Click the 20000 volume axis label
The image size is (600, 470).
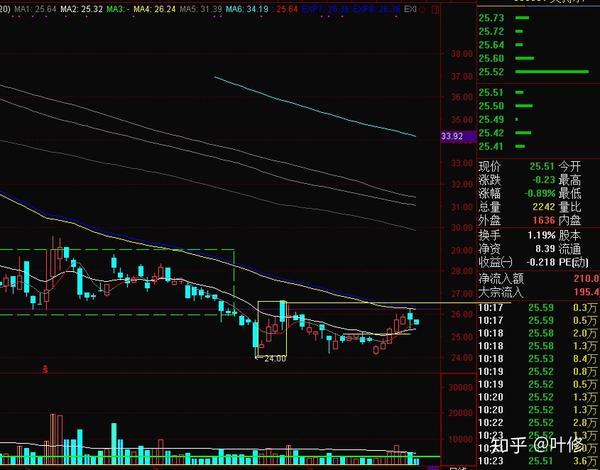tap(460, 413)
